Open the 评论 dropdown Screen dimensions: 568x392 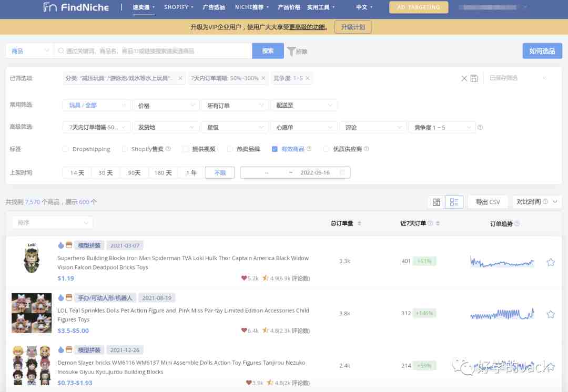[373, 127]
